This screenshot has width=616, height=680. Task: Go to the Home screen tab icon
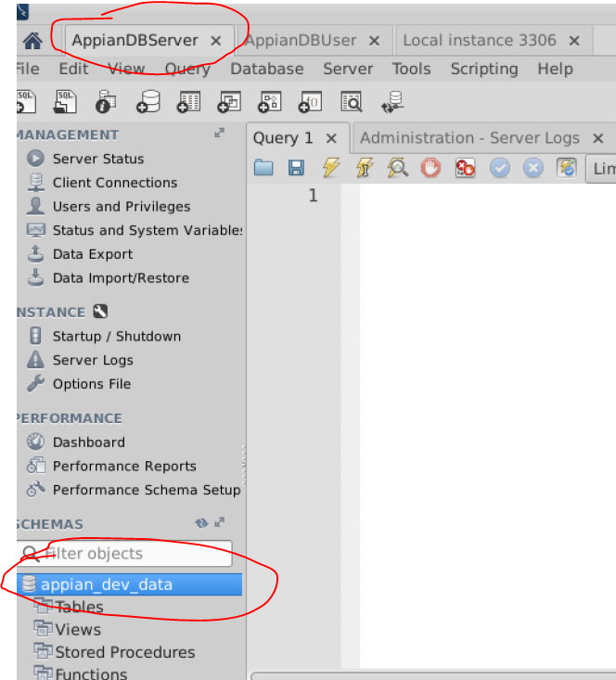pyautogui.click(x=32, y=41)
